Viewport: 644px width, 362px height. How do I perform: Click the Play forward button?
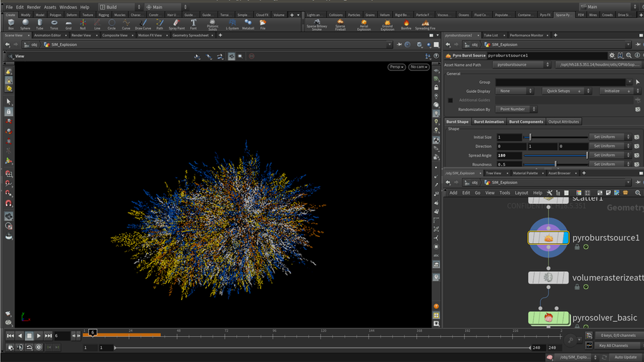(39, 336)
